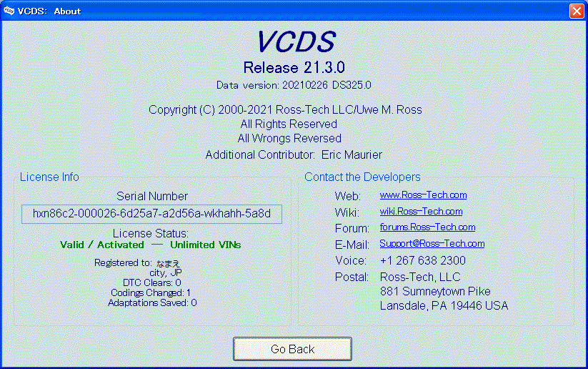Click the Unlimited VINs text
This screenshot has height=369, width=588.
pyautogui.click(x=206, y=245)
